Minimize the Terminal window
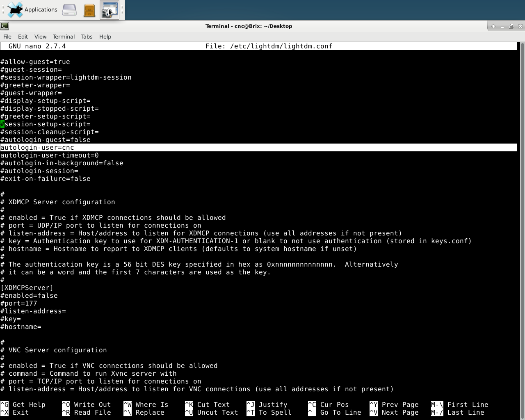525x420 pixels. (x=502, y=26)
